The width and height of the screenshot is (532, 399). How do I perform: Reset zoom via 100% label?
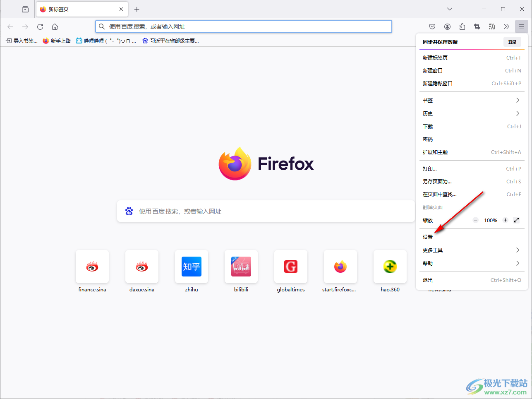tap(491, 220)
